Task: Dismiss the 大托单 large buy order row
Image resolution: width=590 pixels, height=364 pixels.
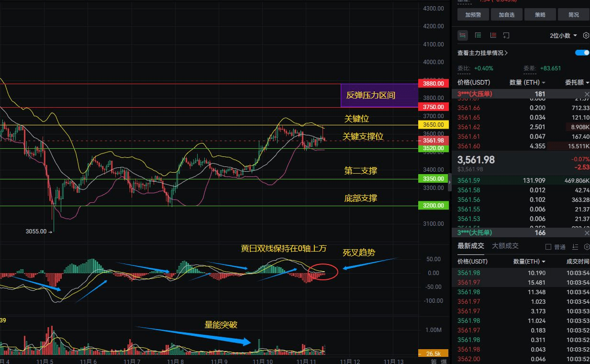Action: tap(587, 233)
